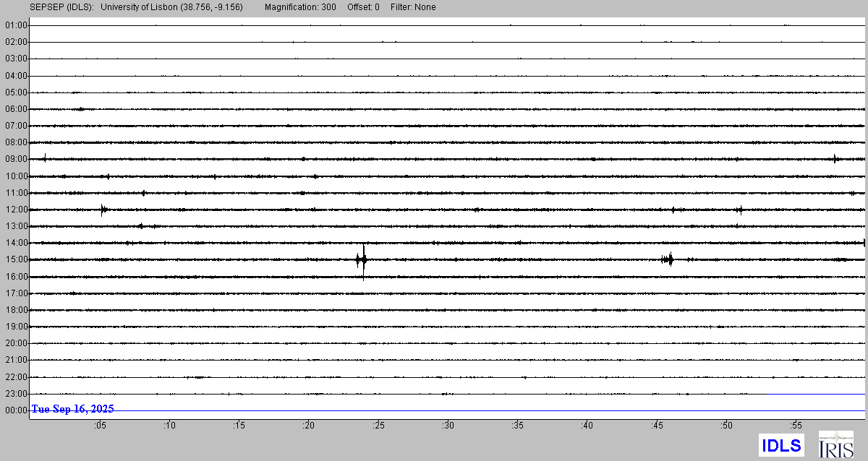Select the 23:00 hour label
The image size is (868, 461).
point(15,394)
